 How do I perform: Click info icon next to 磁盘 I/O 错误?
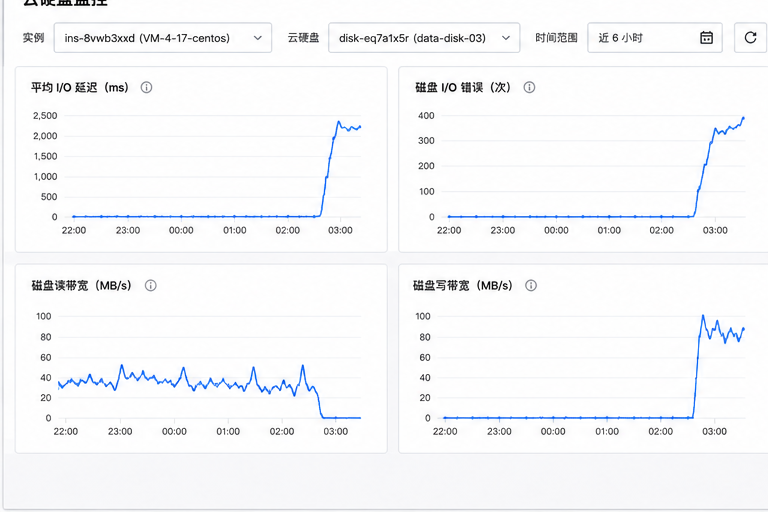(529, 87)
